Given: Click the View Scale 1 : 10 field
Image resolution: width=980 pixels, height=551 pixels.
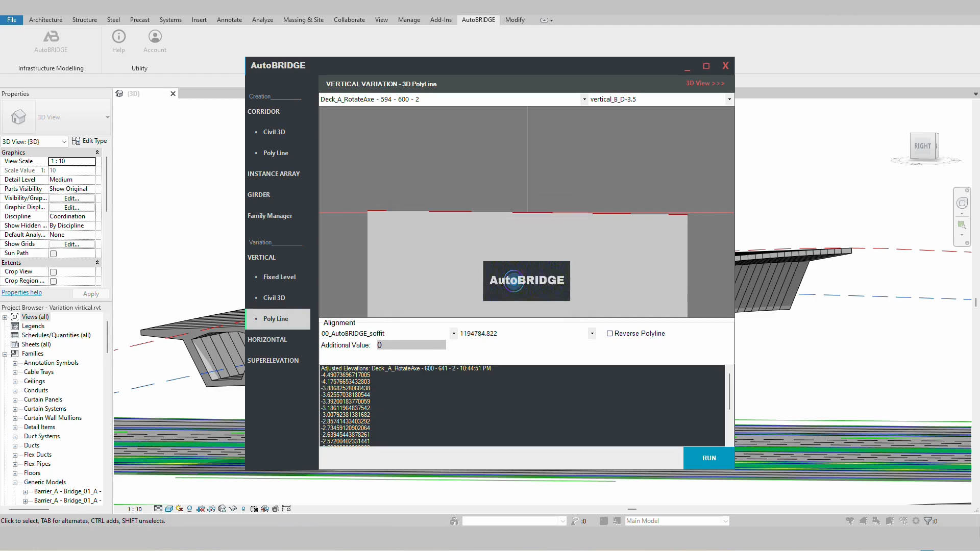Looking at the screenshot, I should click(x=72, y=161).
